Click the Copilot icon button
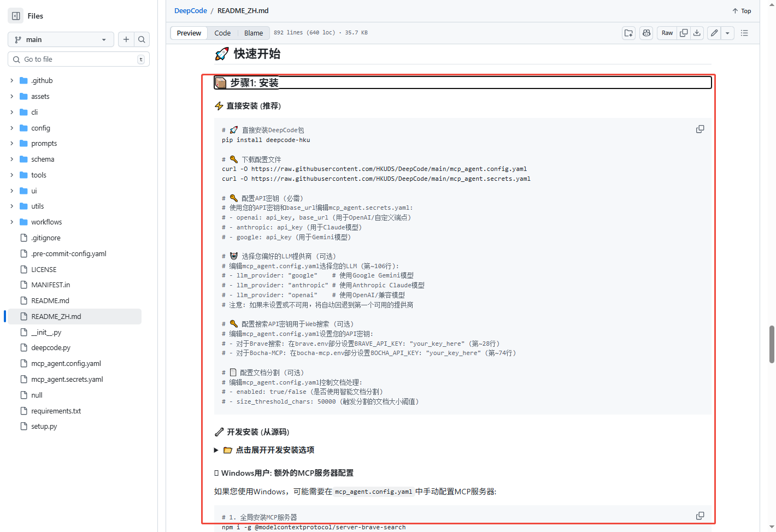This screenshot has height=532, width=776. pos(646,33)
